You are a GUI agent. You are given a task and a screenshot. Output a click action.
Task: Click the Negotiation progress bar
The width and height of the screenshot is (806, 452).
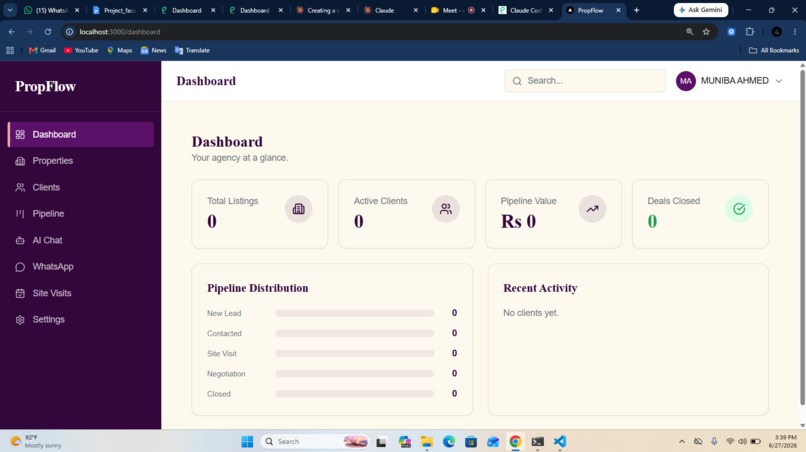pyautogui.click(x=355, y=374)
